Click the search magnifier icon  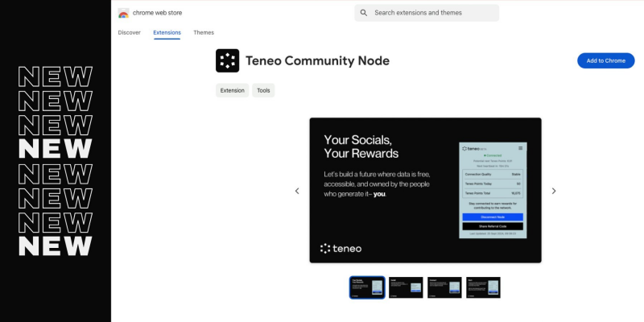pyautogui.click(x=364, y=13)
